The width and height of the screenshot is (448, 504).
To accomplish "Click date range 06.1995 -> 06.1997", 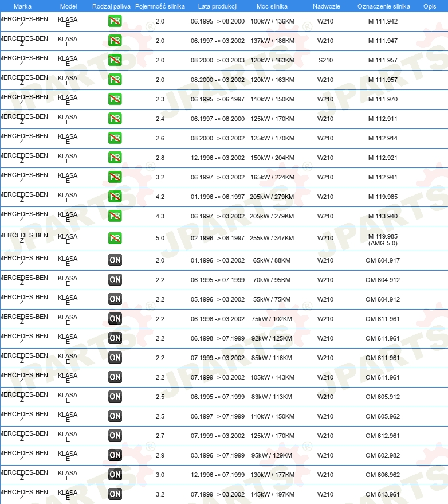I will 218,99.
